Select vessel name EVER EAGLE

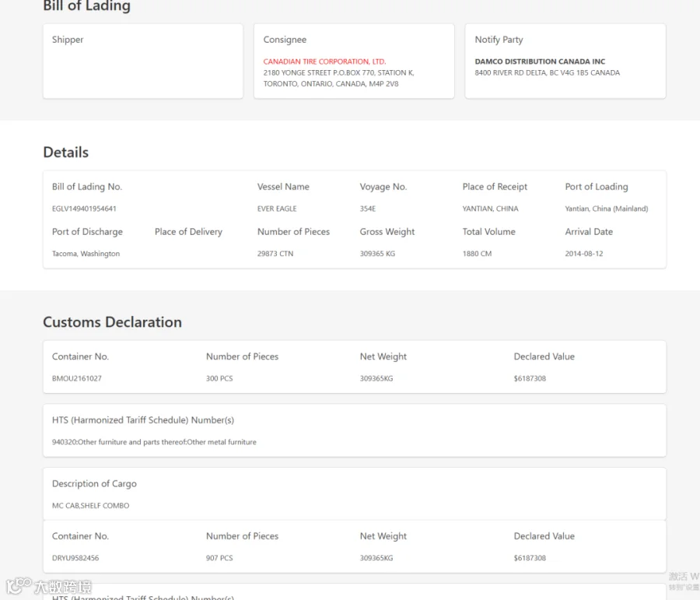pyautogui.click(x=277, y=209)
